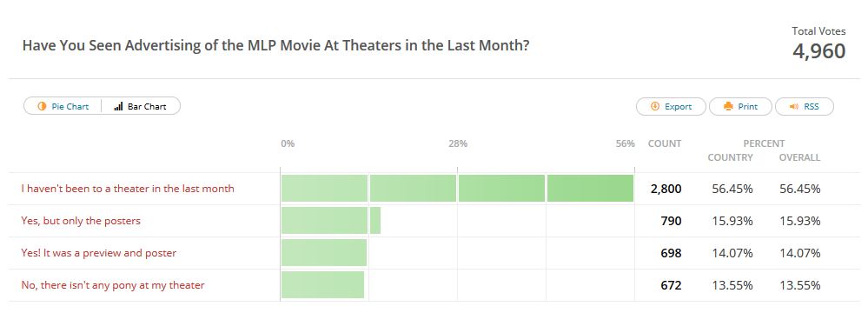Click the OVERALL percent column header
Image resolution: width=868 pixels, height=313 pixels.
click(x=799, y=157)
